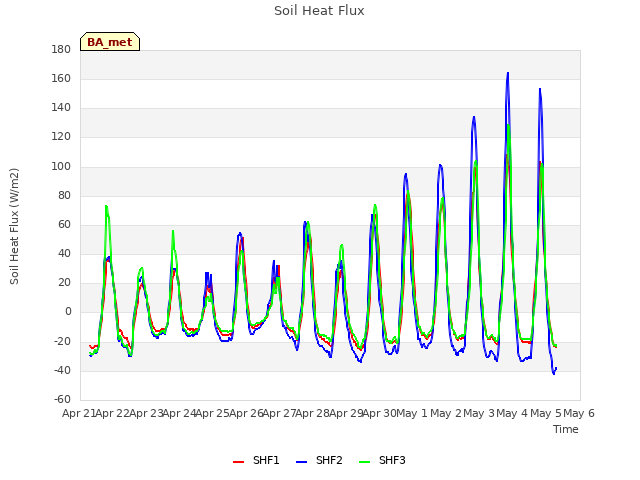Screen dimensions: 640x480
Task: Click the 40 y-axis tick label
Action: [x=64, y=253]
